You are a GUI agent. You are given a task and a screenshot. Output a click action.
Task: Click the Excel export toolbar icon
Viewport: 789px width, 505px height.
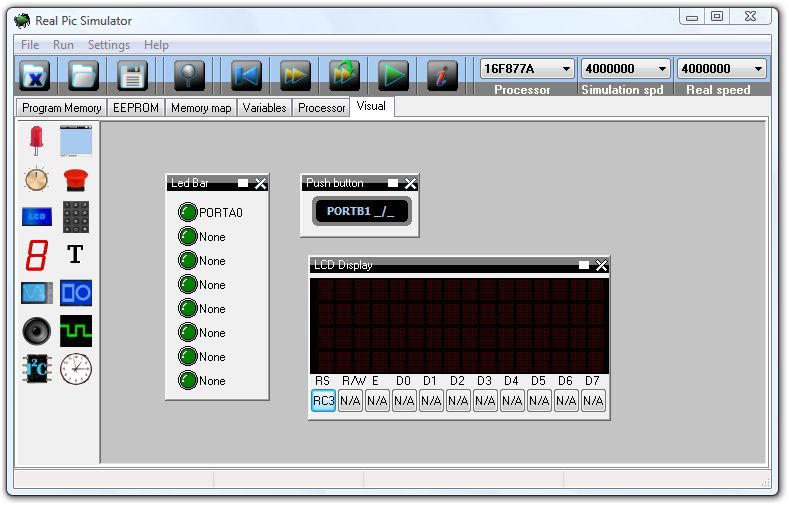pyautogui.click(x=34, y=76)
